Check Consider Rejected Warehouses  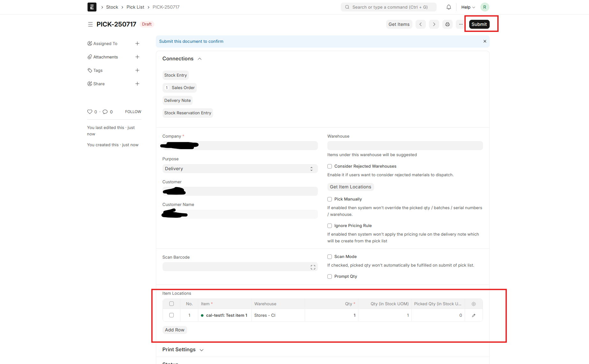pos(330,166)
